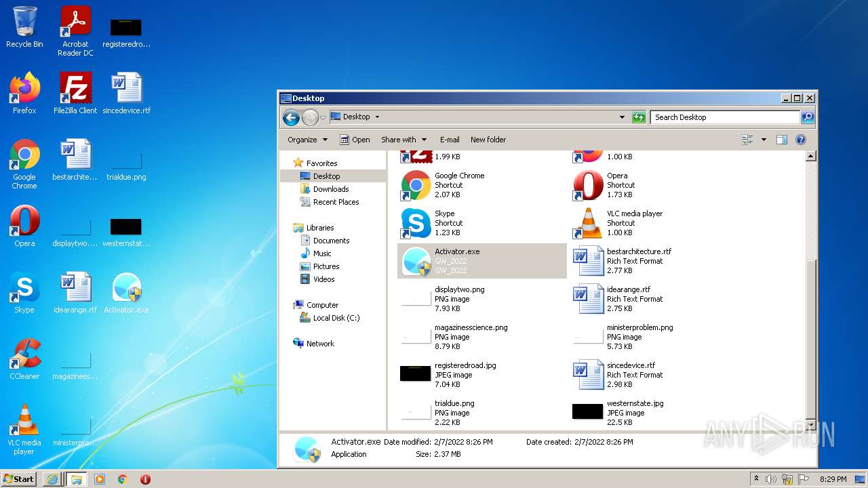Click the Explorer Forward navigation button
This screenshot has width=868, height=488.
(310, 117)
